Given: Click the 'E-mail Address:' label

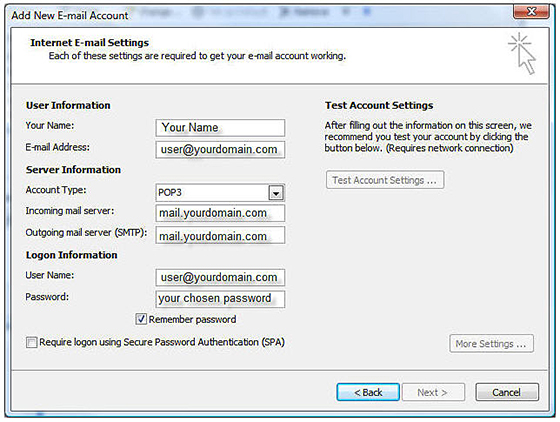Looking at the screenshot, I should coord(58,147).
